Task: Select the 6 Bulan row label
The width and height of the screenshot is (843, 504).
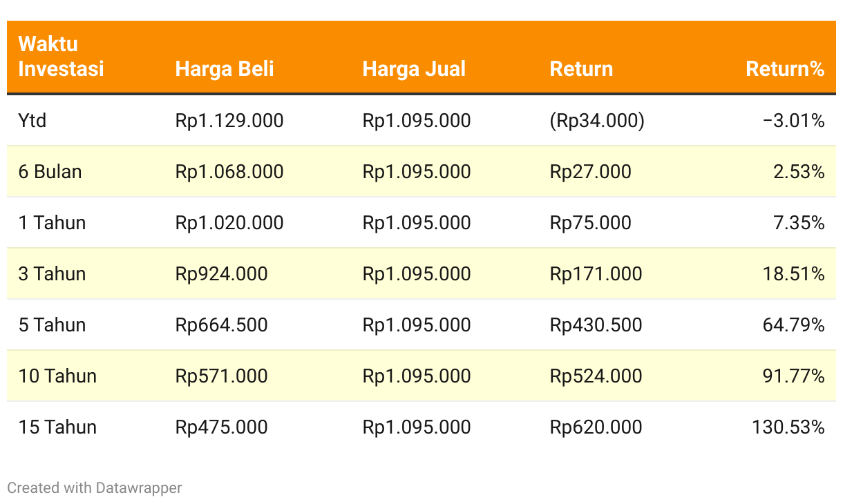Action: click(50, 172)
